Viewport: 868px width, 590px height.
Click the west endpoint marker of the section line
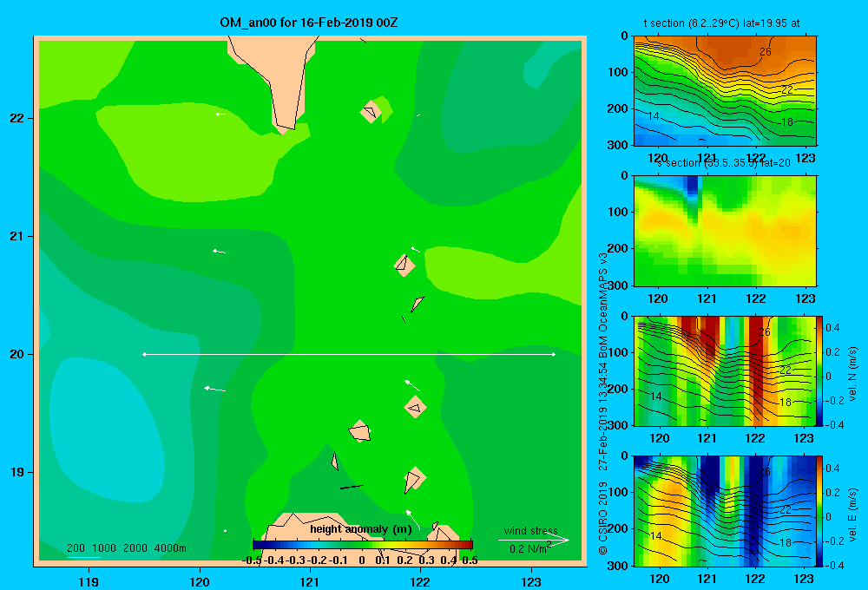tap(144, 354)
